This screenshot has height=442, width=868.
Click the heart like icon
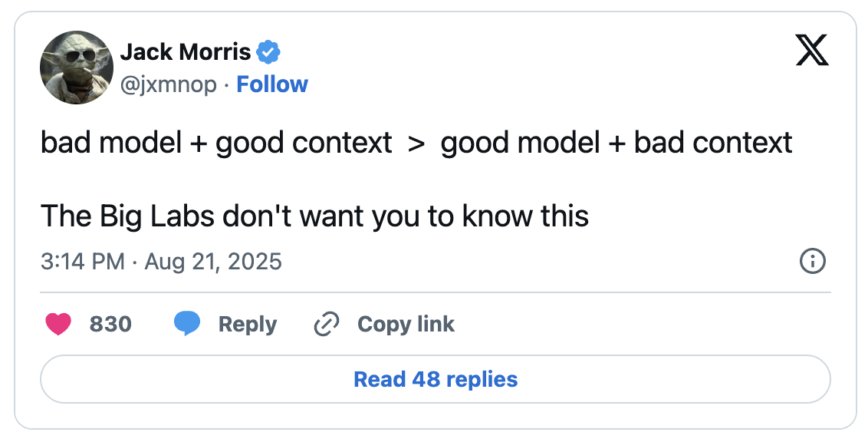click(58, 325)
